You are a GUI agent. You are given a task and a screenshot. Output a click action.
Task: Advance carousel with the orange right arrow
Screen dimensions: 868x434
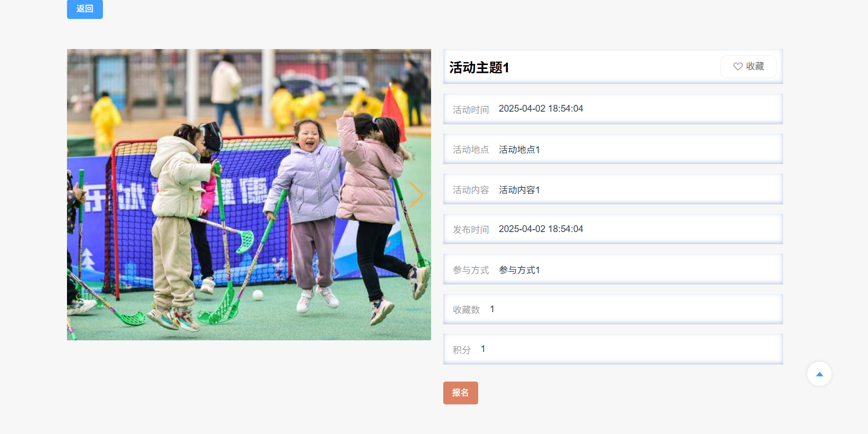coord(416,195)
